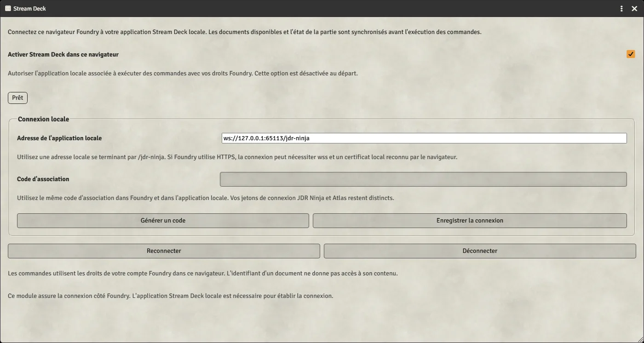Click into the Code d'association field
This screenshot has width=644, height=343.
(x=423, y=179)
